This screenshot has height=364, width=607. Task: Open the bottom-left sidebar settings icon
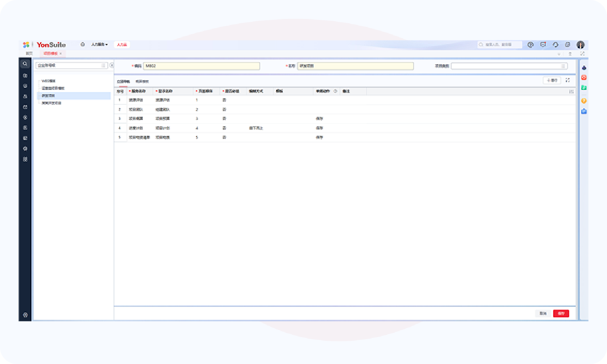click(25, 315)
